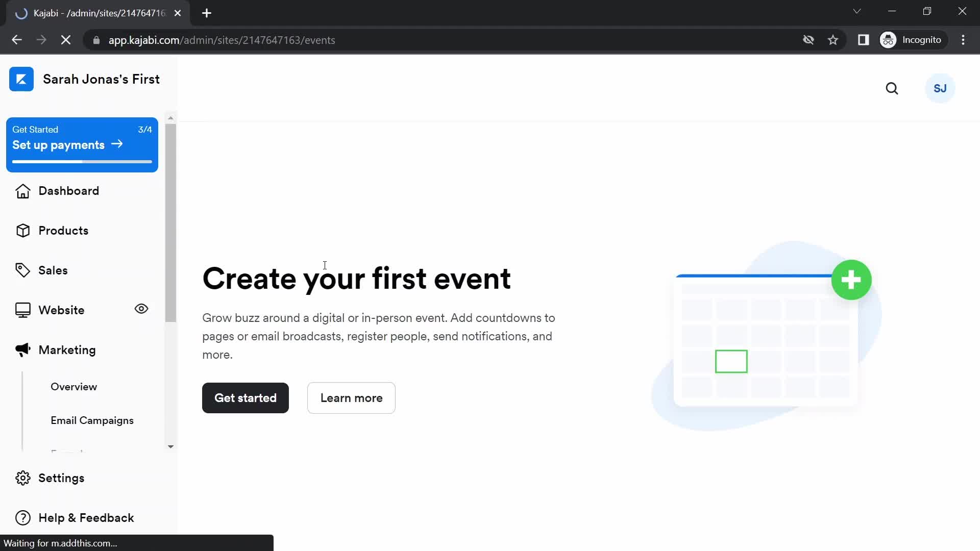The height and width of the screenshot is (551, 980).
Task: Click the Website icon in sidebar
Action: (x=22, y=310)
